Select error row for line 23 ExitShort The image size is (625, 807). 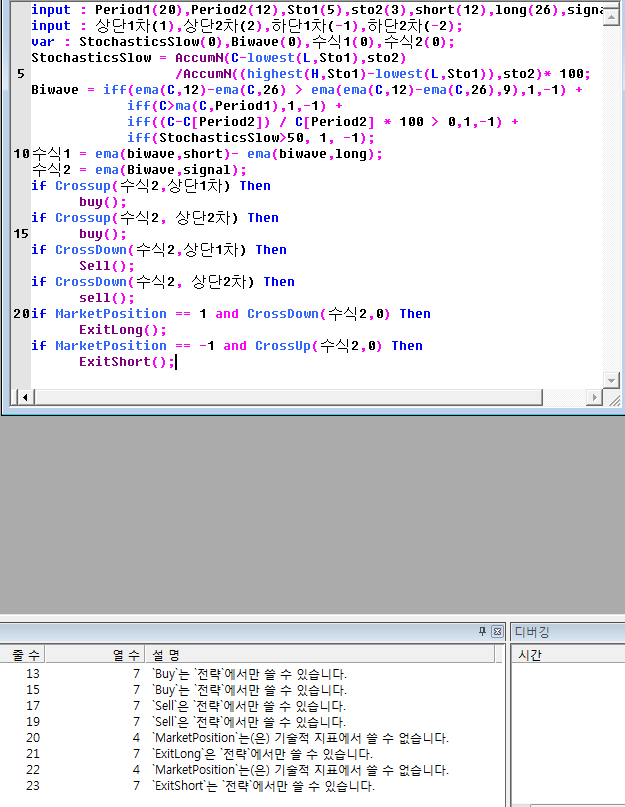pyautogui.click(x=251, y=785)
